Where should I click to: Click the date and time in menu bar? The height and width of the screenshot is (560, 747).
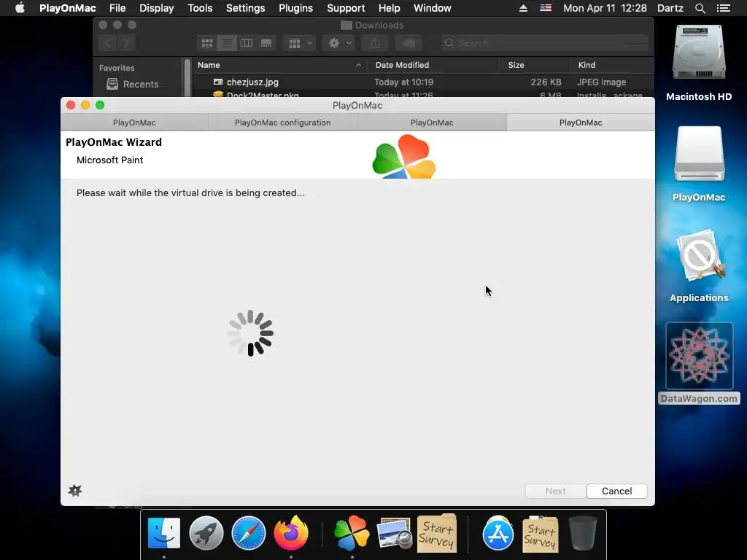tap(605, 8)
